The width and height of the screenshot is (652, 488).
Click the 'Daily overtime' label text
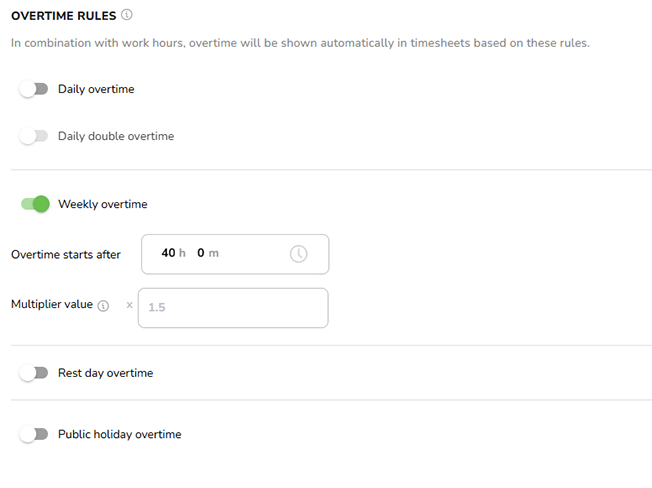click(x=96, y=89)
